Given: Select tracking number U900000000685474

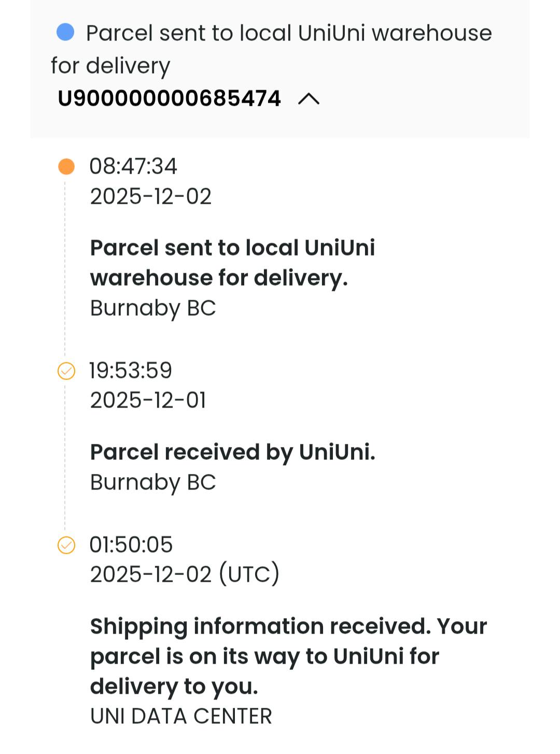Looking at the screenshot, I should [169, 99].
